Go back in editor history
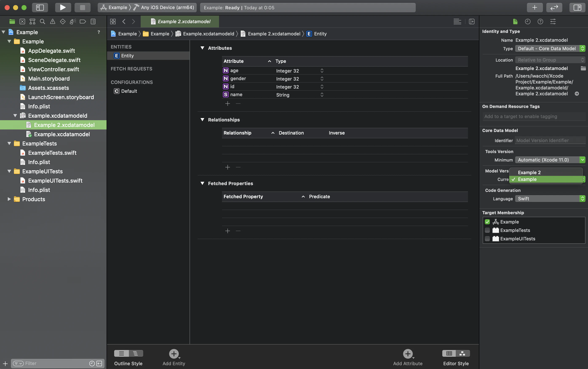Image resolution: width=588 pixels, height=369 pixels. click(124, 22)
